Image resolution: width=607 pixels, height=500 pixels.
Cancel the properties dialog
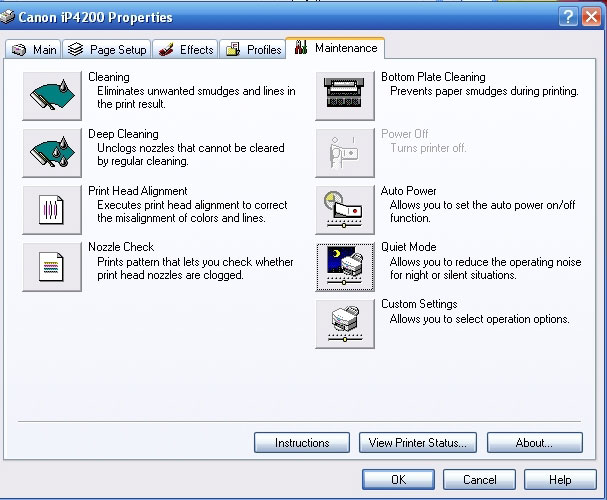pyautogui.click(x=479, y=479)
